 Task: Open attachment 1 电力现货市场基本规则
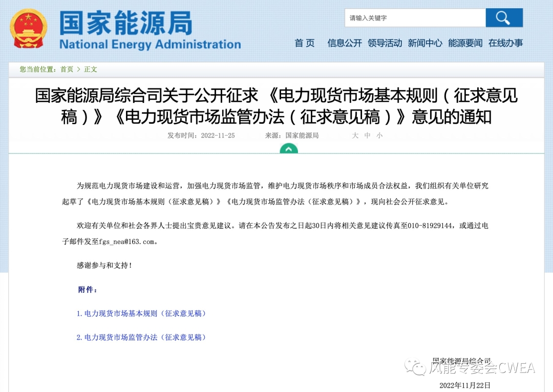coord(141,313)
